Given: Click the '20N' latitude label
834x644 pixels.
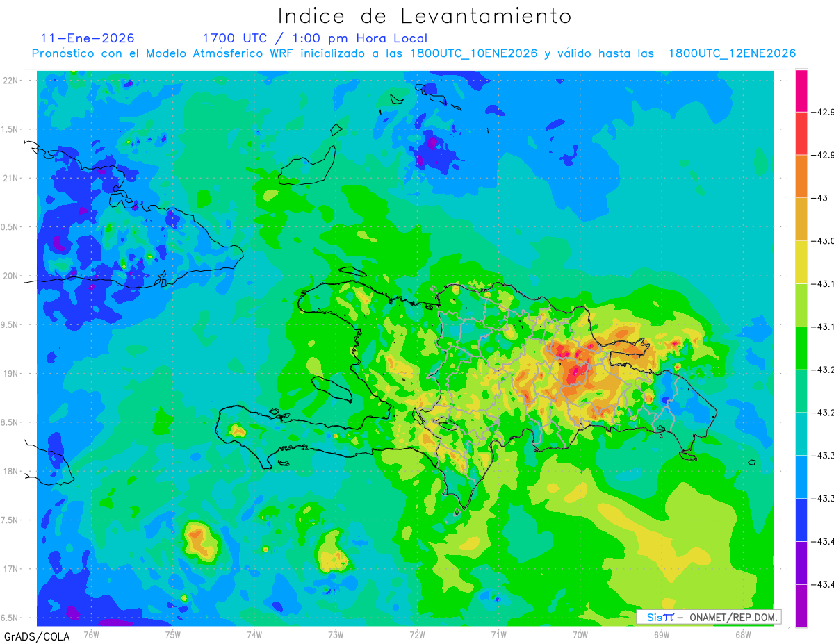Looking at the screenshot, I should 10,276.
